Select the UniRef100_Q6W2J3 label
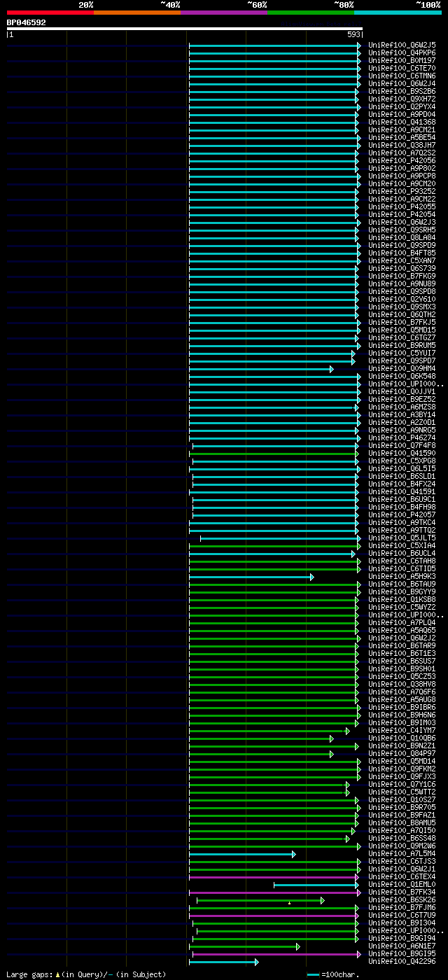The image size is (448, 980). tap(402, 222)
